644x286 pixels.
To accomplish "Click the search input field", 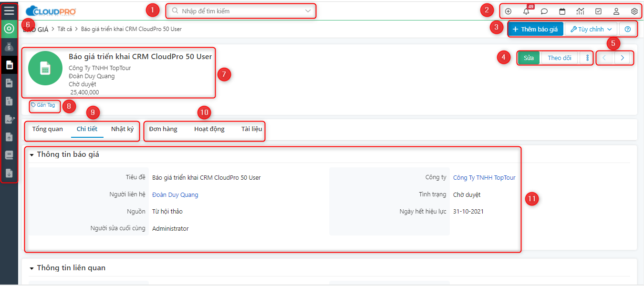I will click(241, 10).
